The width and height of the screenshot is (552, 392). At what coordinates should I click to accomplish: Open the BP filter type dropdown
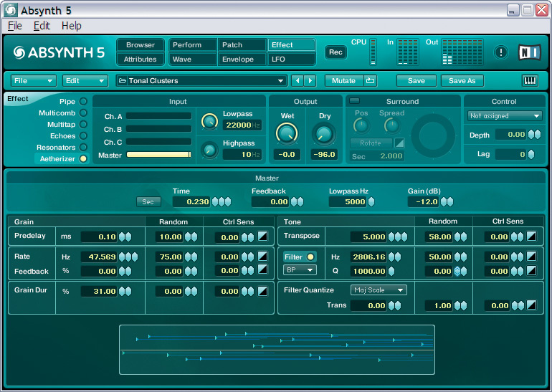tap(300, 270)
